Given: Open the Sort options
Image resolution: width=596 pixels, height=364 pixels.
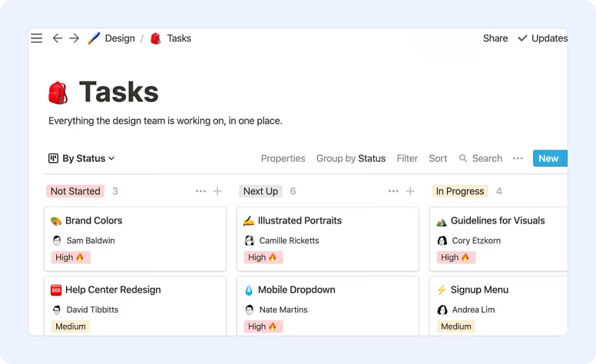Looking at the screenshot, I should (x=438, y=158).
